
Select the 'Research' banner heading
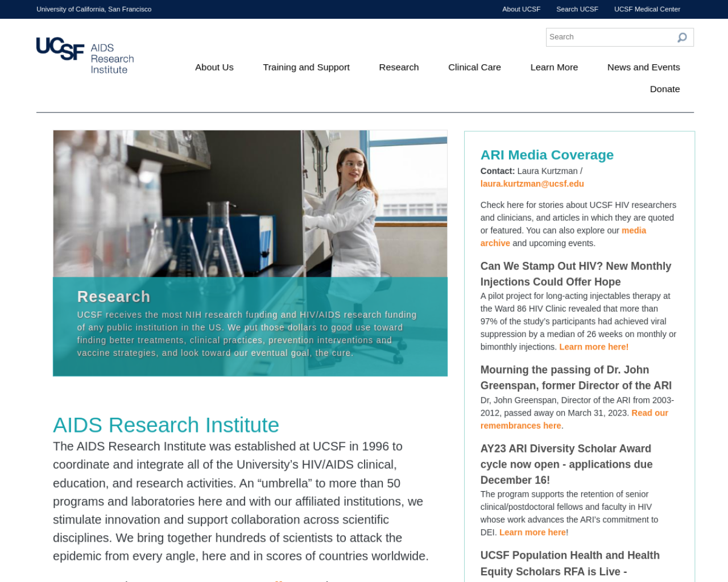(x=114, y=297)
